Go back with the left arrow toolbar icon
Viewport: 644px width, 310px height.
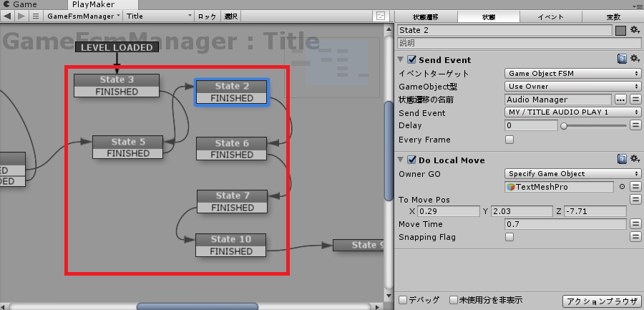7,16
